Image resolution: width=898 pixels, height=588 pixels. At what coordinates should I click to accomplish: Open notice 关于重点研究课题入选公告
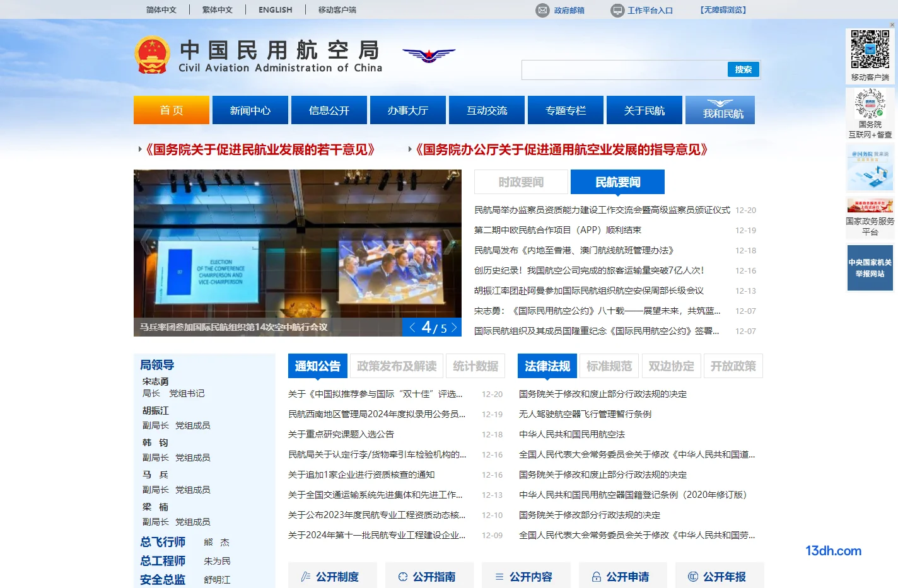341,434
